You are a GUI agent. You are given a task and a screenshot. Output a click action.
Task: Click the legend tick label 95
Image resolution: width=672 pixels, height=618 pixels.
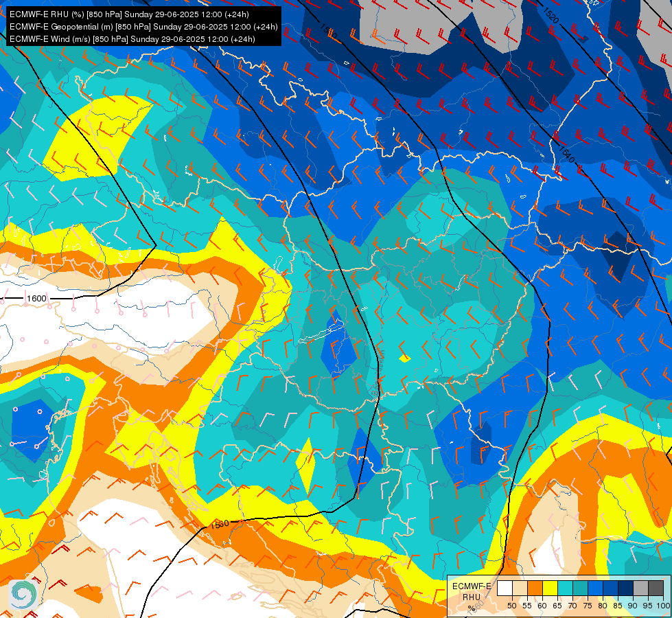[648, 606]
